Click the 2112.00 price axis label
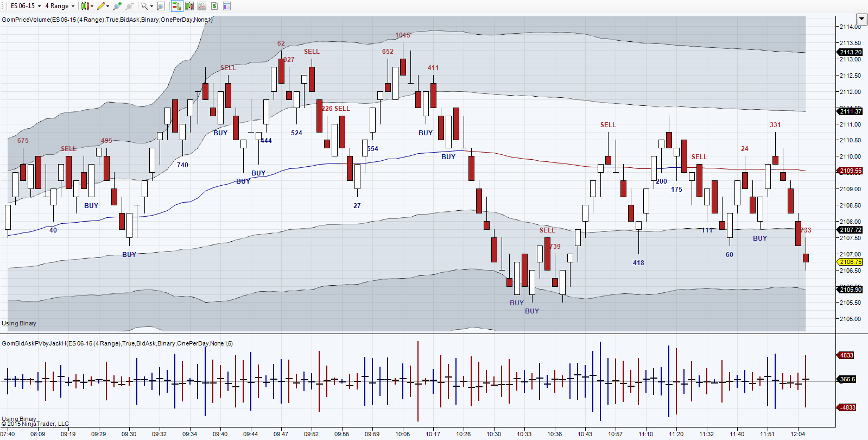This screenshot has height=440, width=868. 851,92
